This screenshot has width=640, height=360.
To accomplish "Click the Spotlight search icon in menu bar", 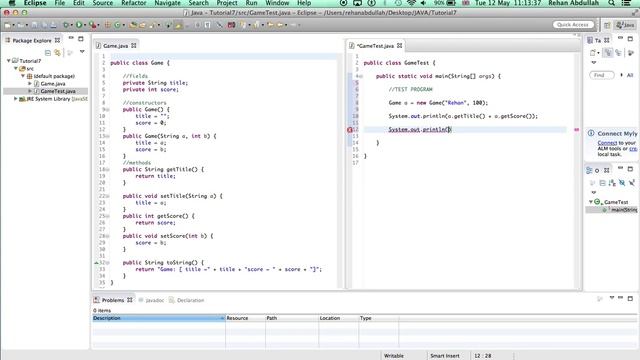I will [611, 3].
